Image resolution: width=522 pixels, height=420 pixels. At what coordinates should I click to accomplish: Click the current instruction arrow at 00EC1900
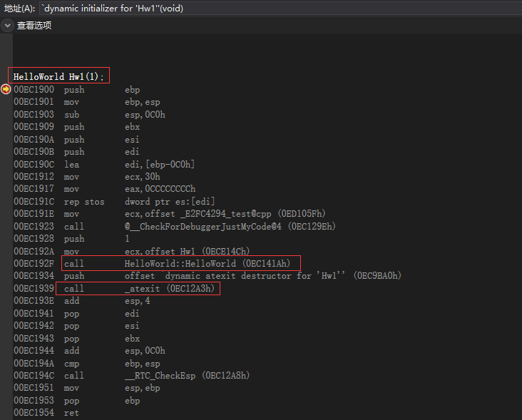pyautogui.click(x=6, y=89)
